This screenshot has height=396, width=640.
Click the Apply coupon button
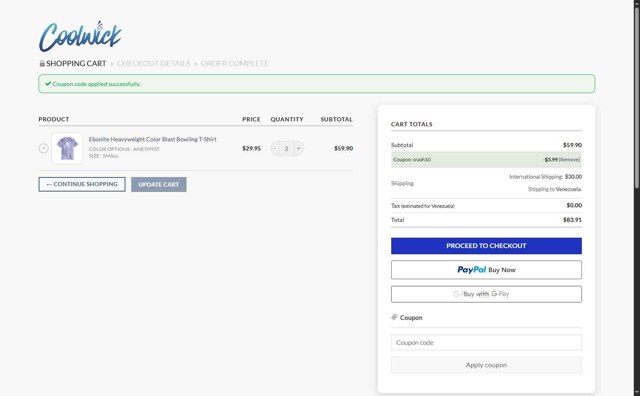(x=486, y=365)
